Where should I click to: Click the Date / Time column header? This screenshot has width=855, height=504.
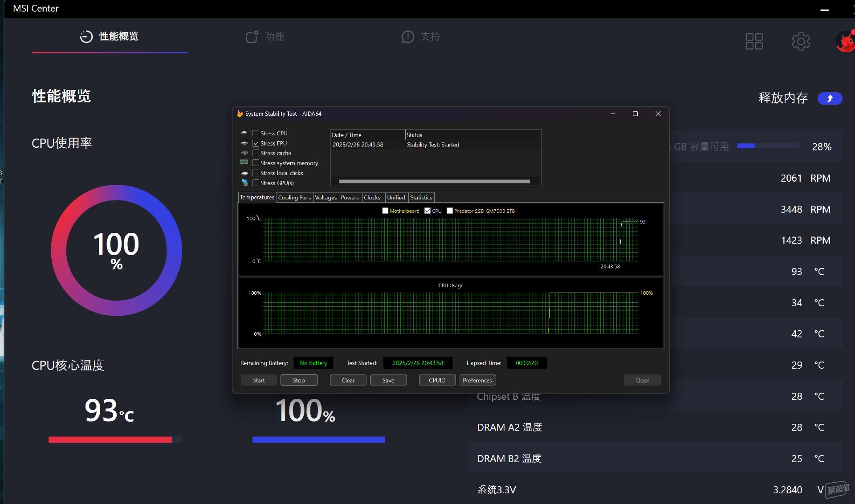click(x=367, y=135)
